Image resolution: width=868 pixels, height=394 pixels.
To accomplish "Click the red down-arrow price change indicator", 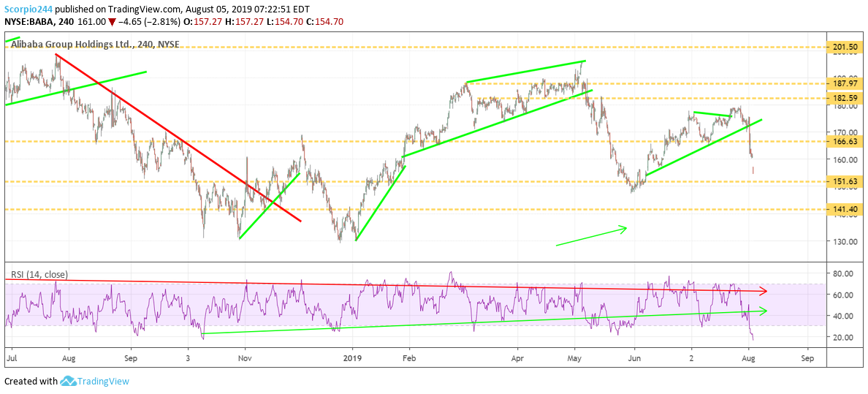I will click(112, 22).
